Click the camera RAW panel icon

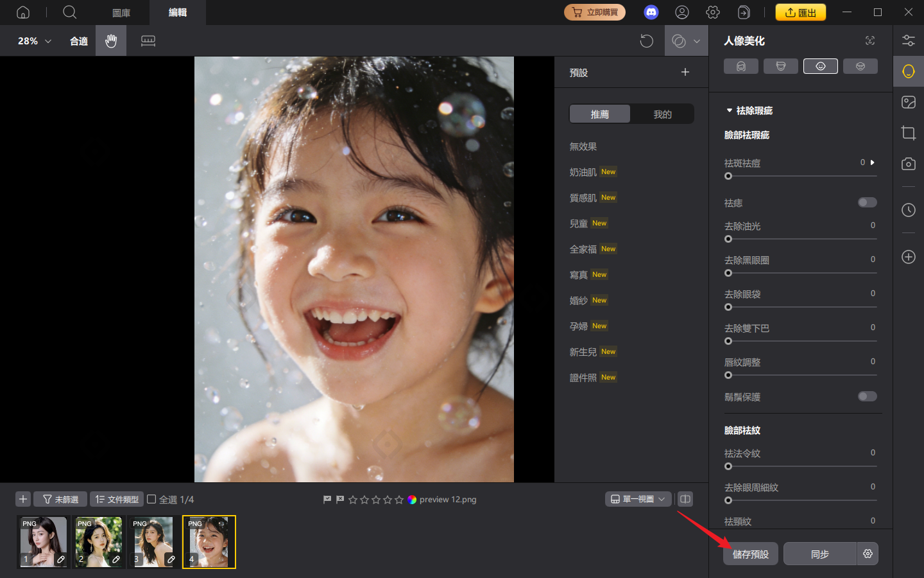click(x=908, y=164)
